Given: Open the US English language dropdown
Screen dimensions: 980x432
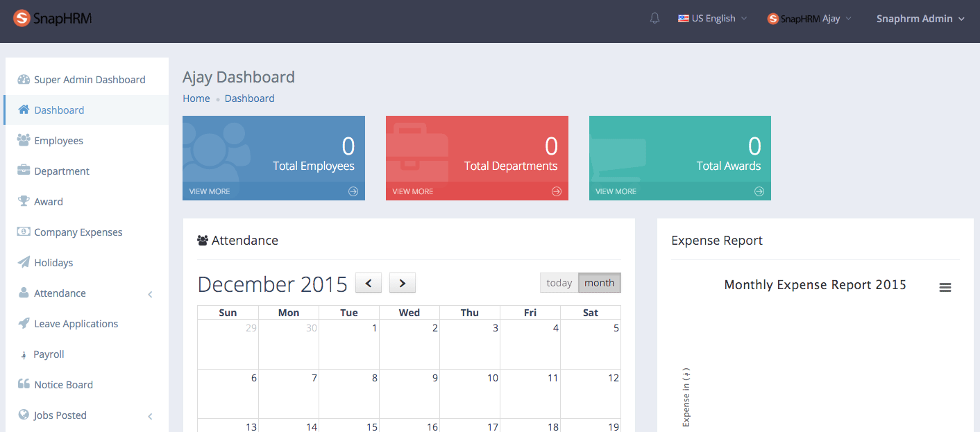Looking at the screenshot, I should 713,19.
